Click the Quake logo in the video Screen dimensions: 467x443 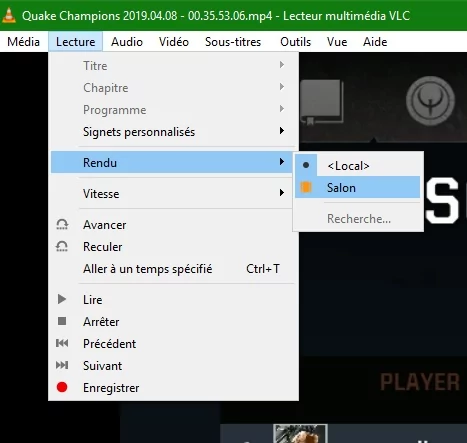point(430,101)
